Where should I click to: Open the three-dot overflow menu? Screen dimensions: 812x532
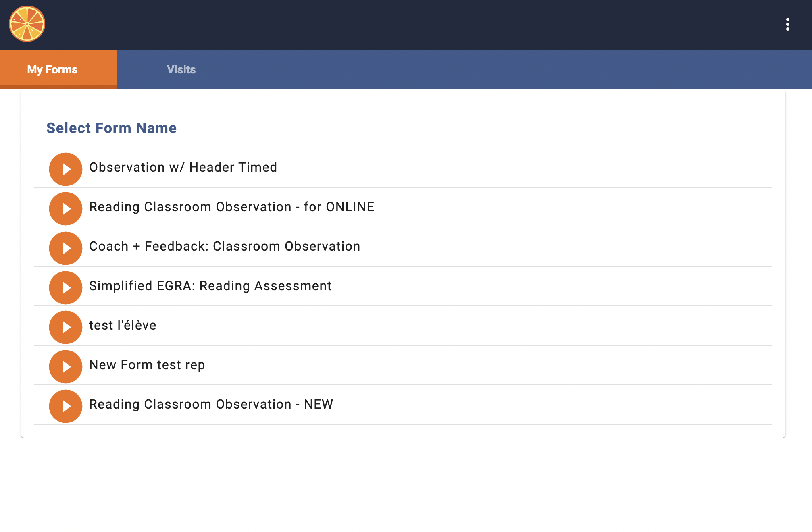pos(787,24)
